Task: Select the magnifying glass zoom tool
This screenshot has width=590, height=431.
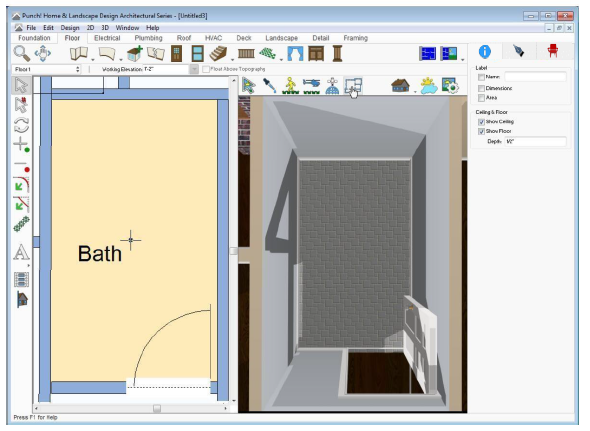Action: click(x=21, y=53)
